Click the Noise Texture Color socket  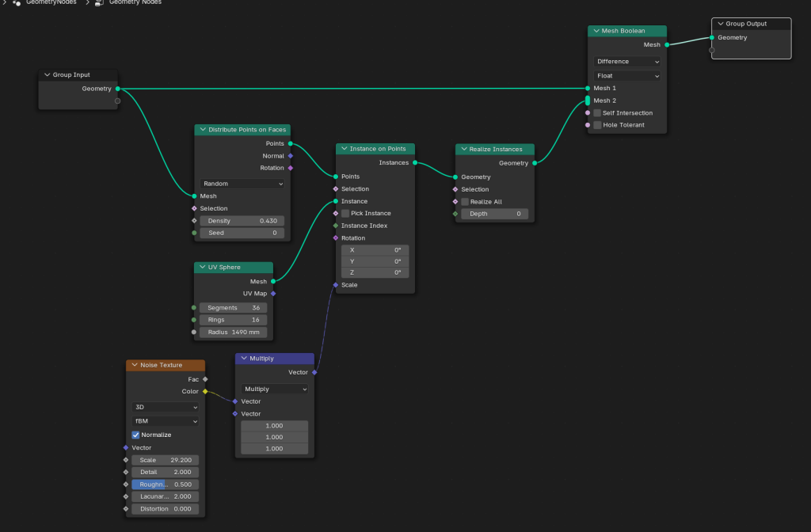pos(205,391)
